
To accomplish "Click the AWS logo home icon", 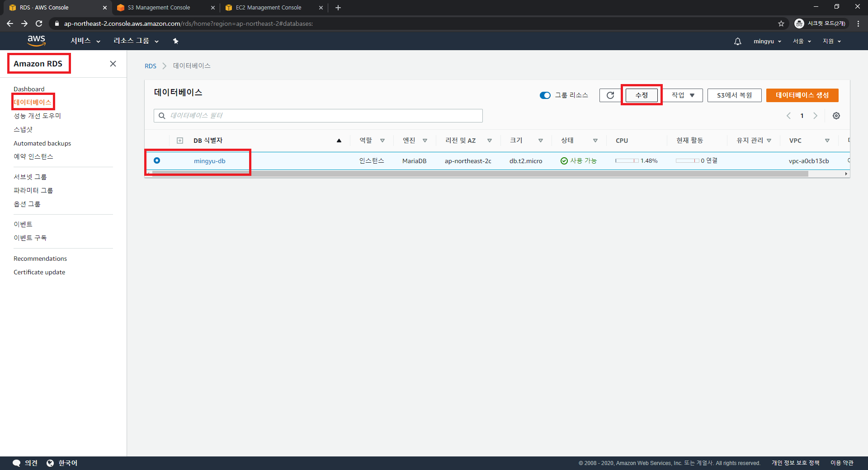I will 36,41.
